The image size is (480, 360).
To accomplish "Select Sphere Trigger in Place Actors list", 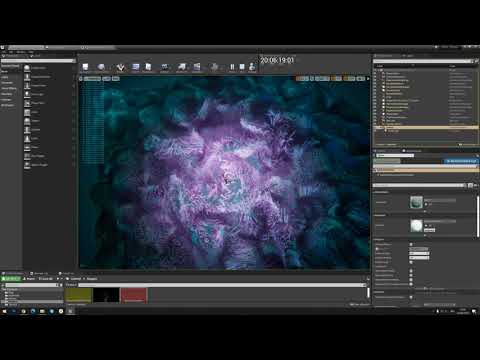I will [x=48, y=165].
